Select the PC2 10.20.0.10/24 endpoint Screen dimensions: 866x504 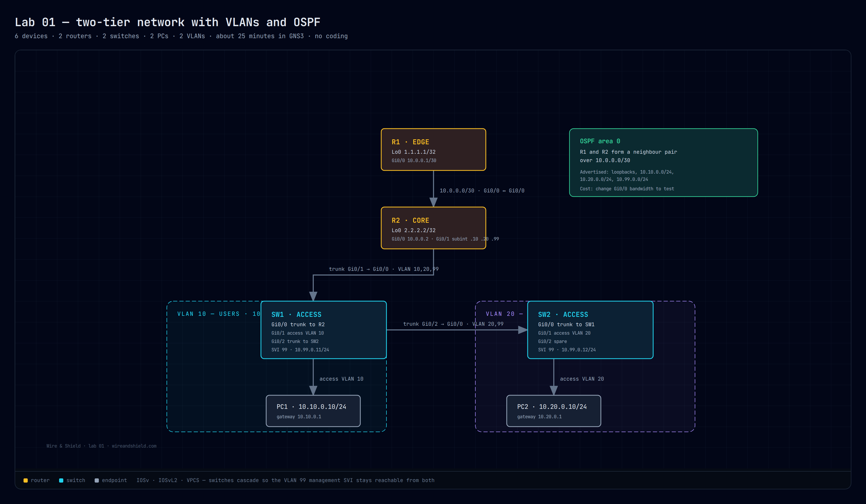[x=554, y=411]
